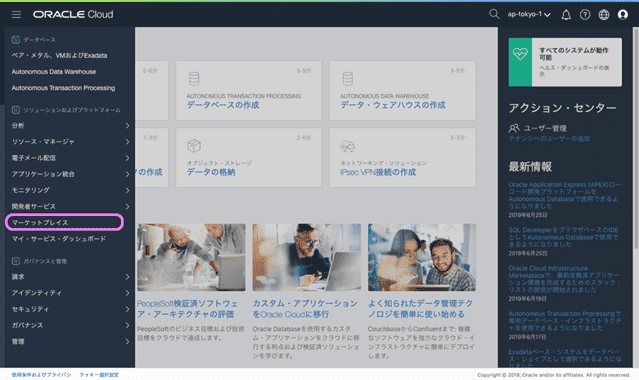Expand the 請求 submenu
639x380 pixels.
70,277
